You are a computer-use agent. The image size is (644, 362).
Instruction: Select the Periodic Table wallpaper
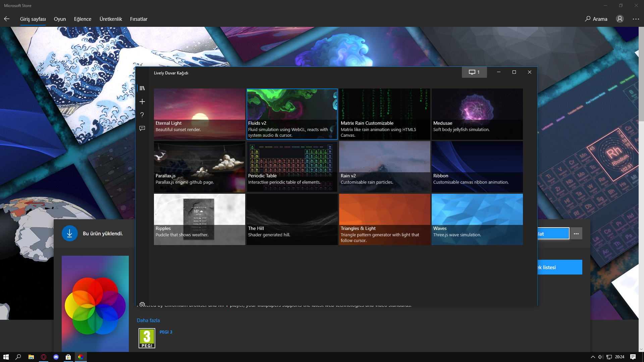click(292, 167)
